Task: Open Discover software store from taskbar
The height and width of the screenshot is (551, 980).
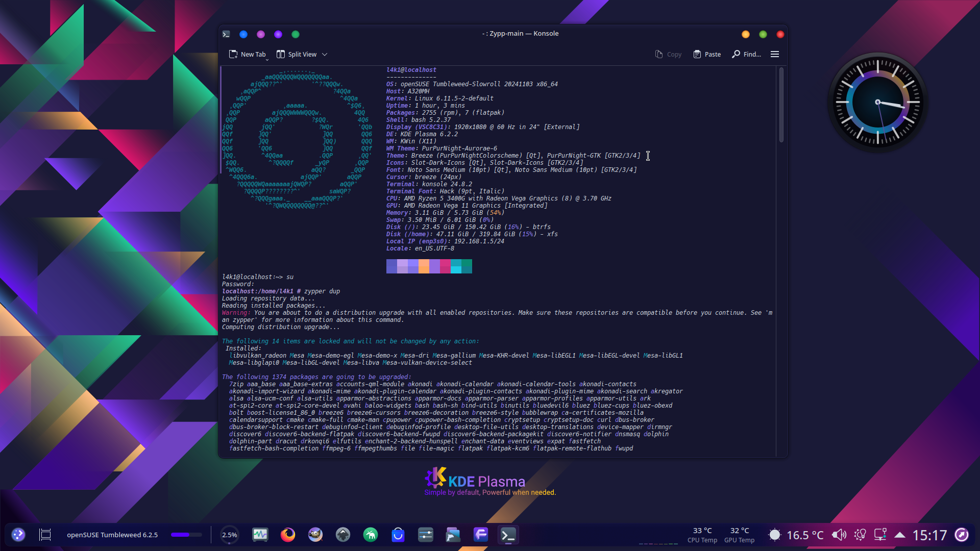Action: (x=398, y=535)
